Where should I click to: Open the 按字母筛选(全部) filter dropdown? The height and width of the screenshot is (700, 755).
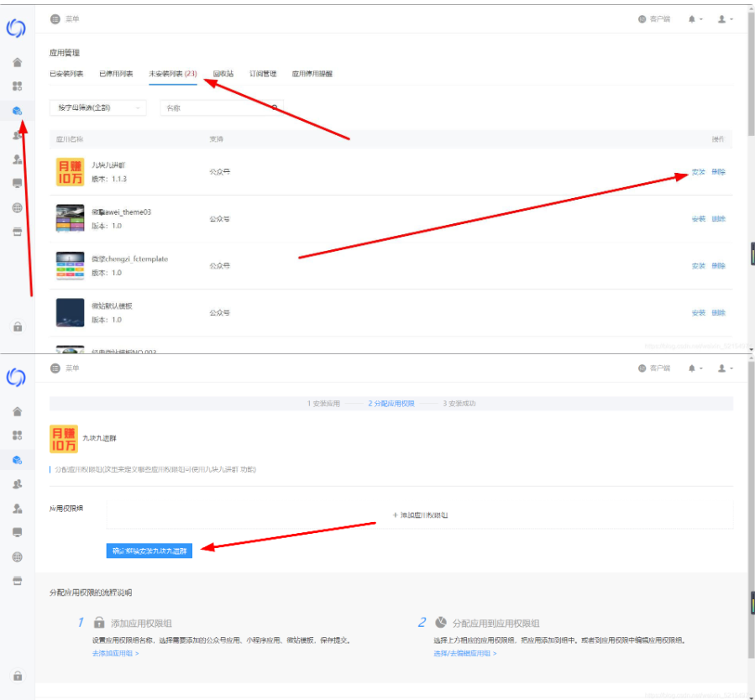click(97, 107)
